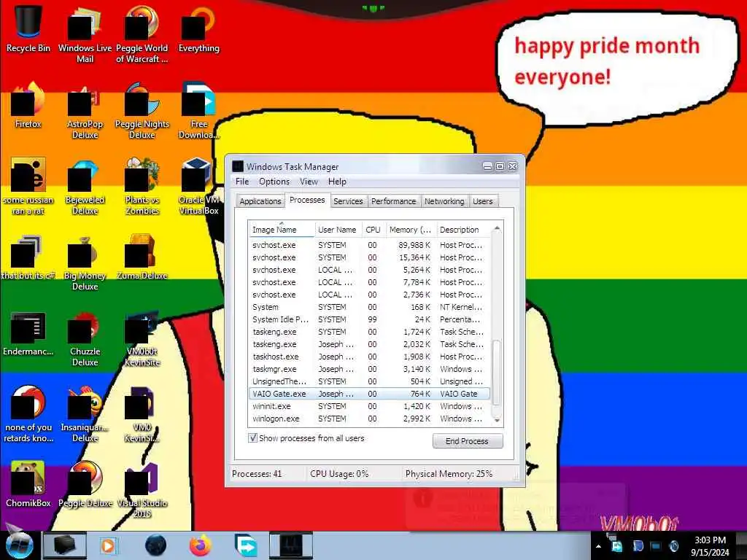Click the Windows Start orb
Viewport: 747px width, 560px height.
click(x=19, y=545)
